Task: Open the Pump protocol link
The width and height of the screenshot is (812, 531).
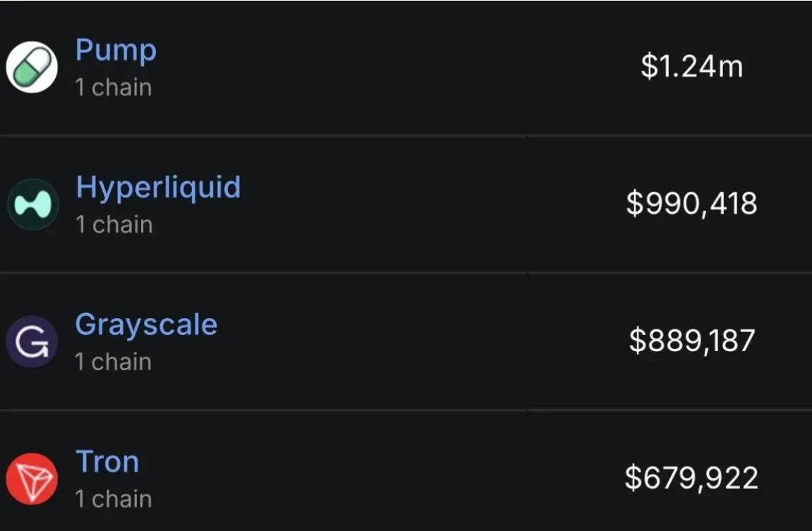Action: click(x=116, y=51)
